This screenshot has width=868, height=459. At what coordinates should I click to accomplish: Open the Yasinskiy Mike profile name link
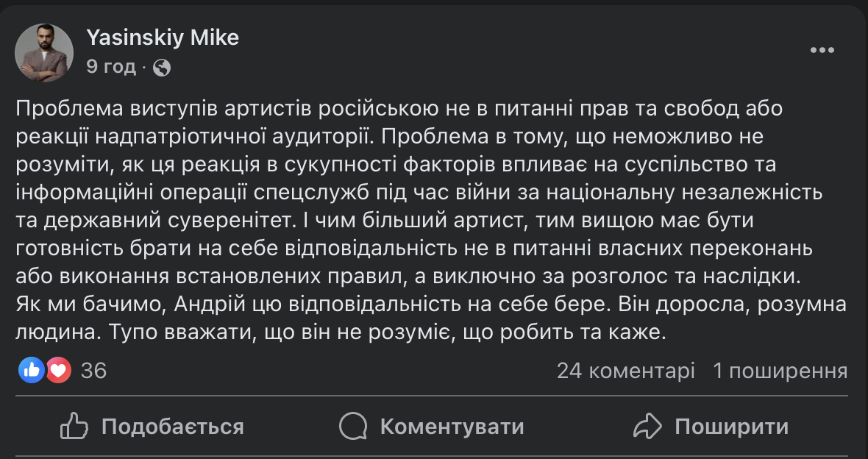tap(163, 38)
